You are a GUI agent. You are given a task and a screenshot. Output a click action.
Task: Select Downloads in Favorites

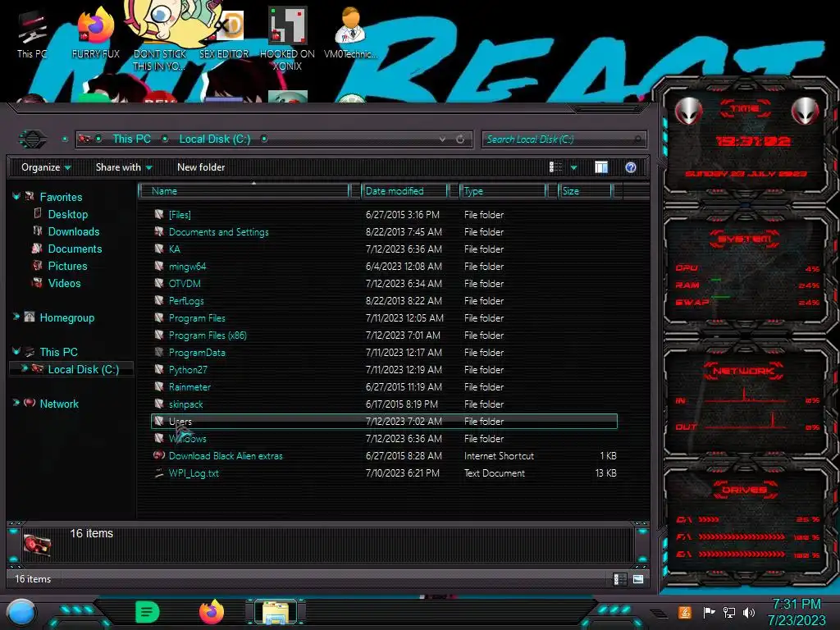click(x=74, y=231)
